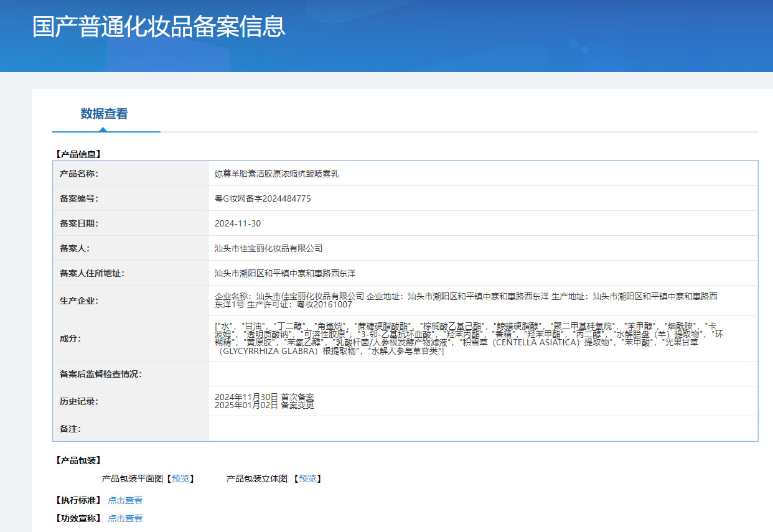Click the 备案后监督检查情况 row label
The height and width of the screenshot is (532, 773).
coord(100,374)
